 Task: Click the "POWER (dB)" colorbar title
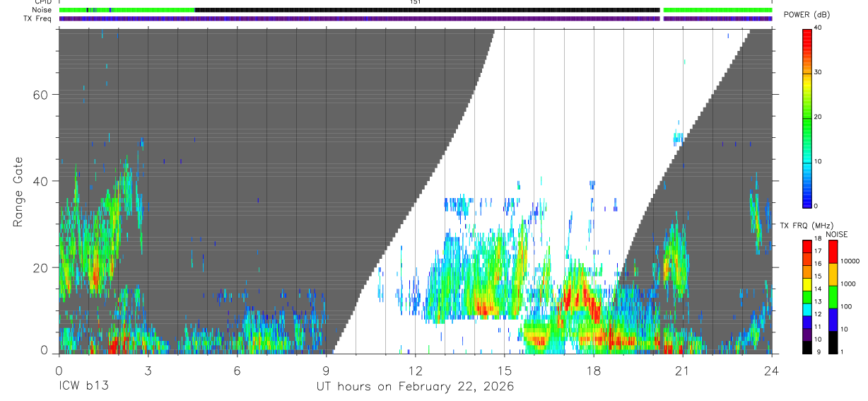[807, 15]
